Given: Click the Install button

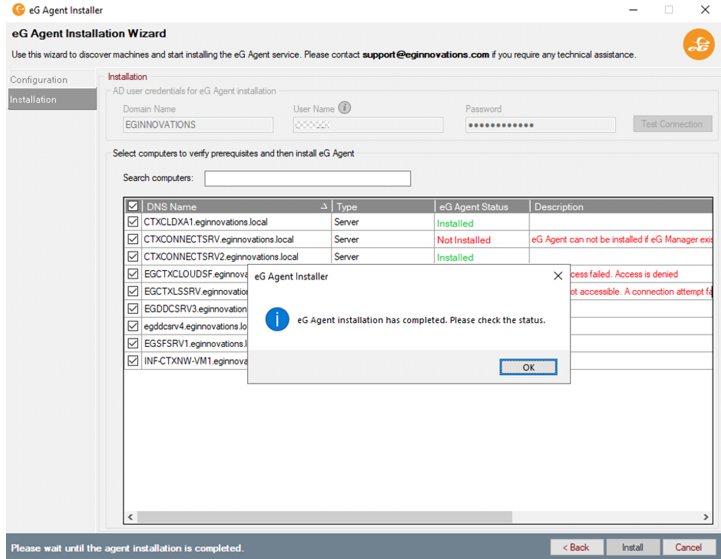Looking at the screenshot, I should [x=633, y=547].
